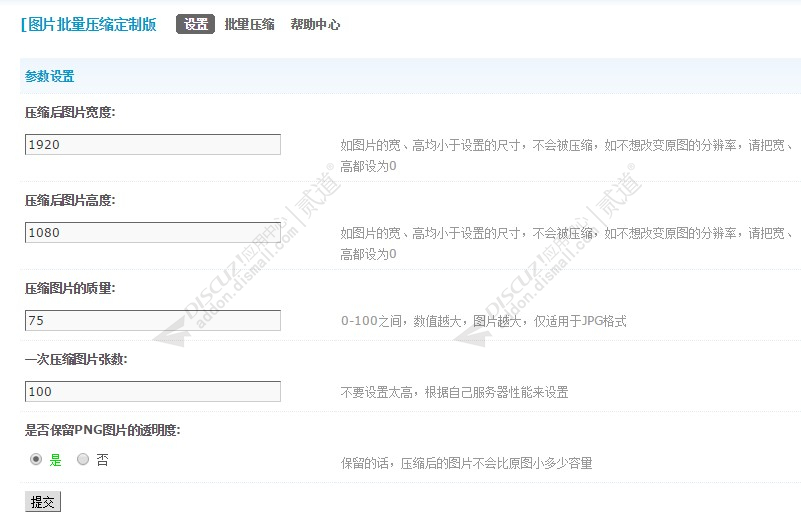
Task: Click the 压缩图片的质量 input showing 75
Action: tap(153, 320)
